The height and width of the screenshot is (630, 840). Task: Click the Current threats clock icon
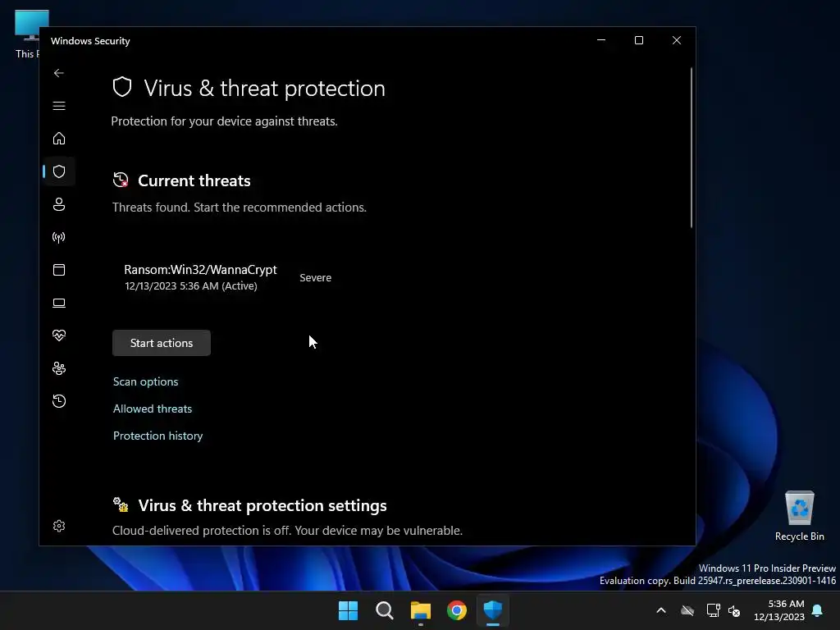(121, 180)
